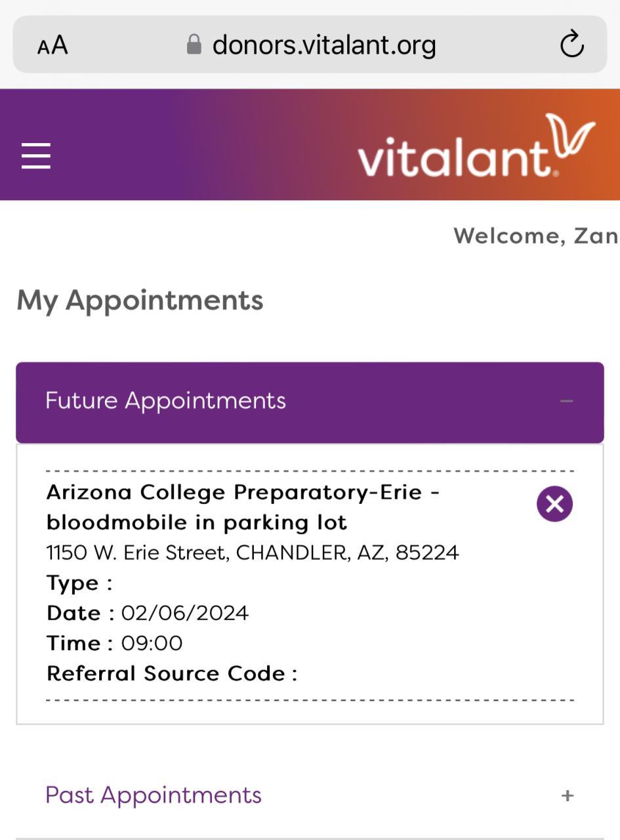620x840 pixels.
Task: Click the Referral Source Code label
Action: click(171, 673)
